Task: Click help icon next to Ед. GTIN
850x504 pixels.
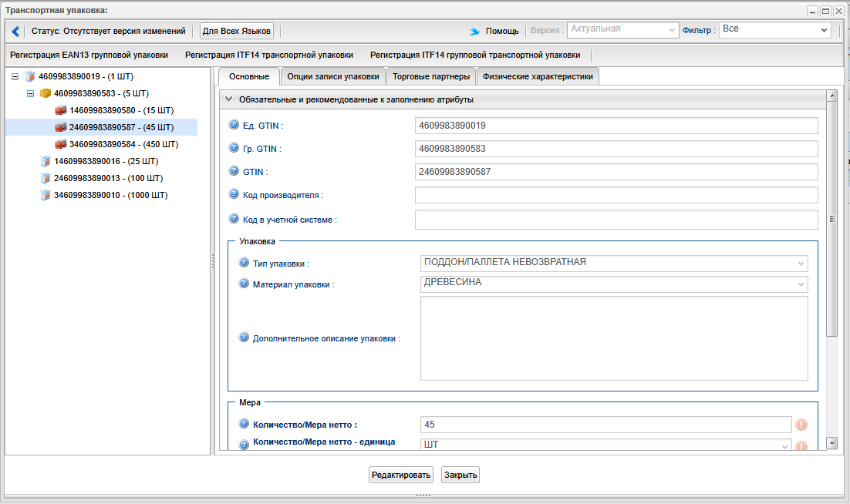Action: [x=234, y=125]
